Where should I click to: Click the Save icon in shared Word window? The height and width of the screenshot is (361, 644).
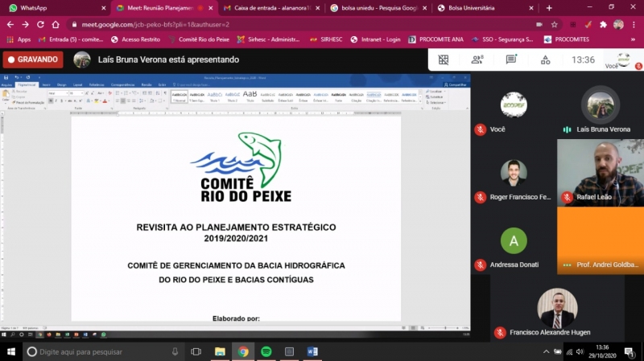pos(6,77)
